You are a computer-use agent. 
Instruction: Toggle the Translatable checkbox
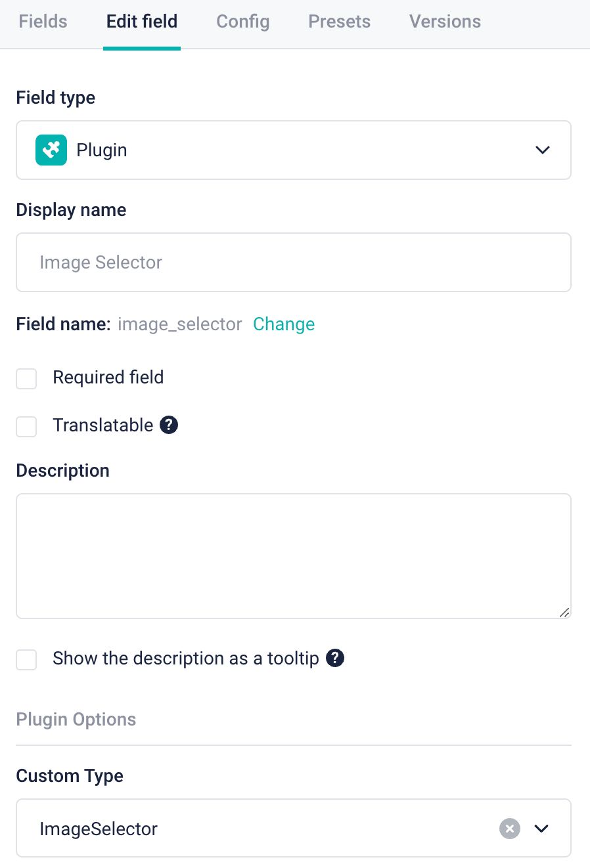click(26, 426)
